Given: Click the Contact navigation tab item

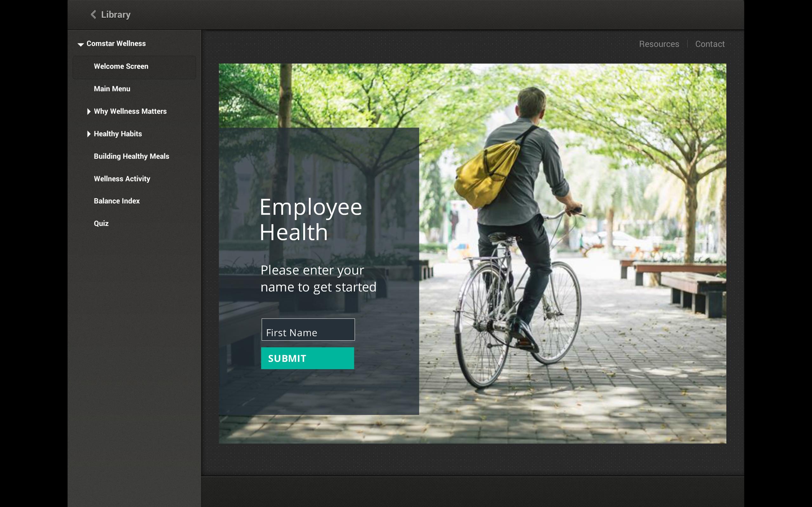Looking at the screenshot, I should click(709, 44).
